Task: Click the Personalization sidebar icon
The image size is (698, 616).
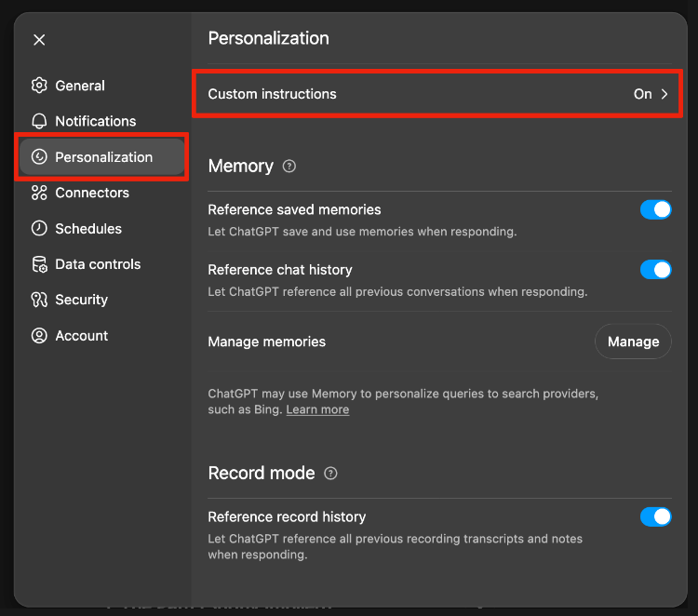Action: [39, 157]
